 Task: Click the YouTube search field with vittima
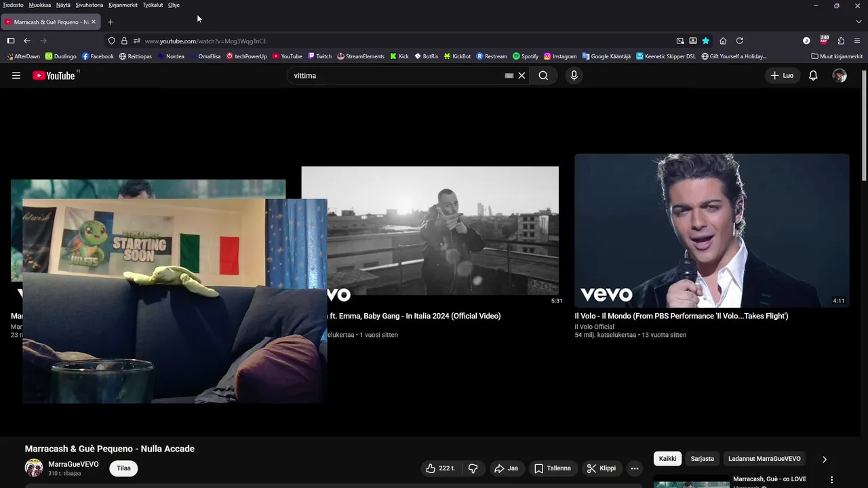click(397, 75)
